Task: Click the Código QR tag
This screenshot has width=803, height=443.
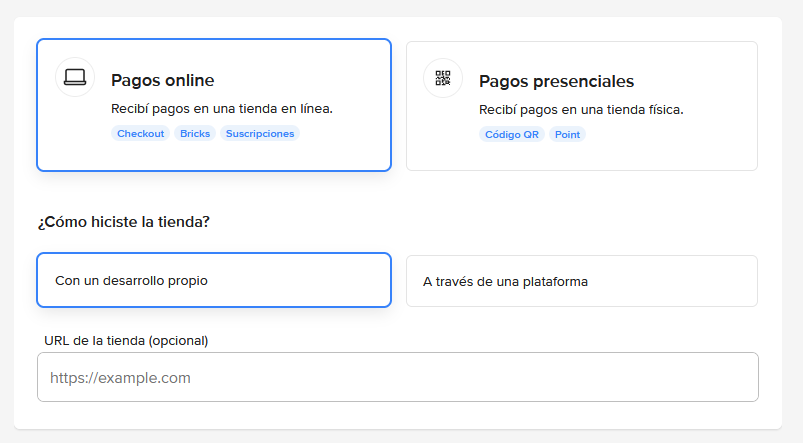Action: coord(512,135)
